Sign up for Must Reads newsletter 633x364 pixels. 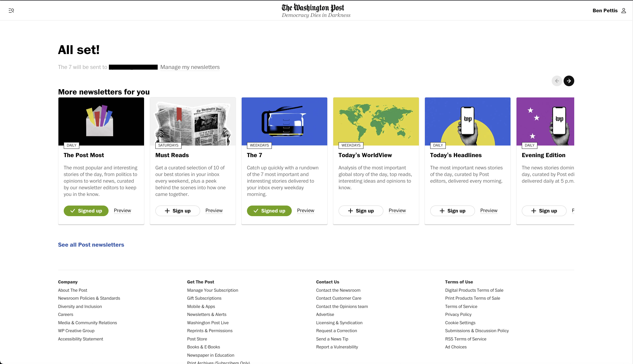pyautogui.click(x=178, y=211)
